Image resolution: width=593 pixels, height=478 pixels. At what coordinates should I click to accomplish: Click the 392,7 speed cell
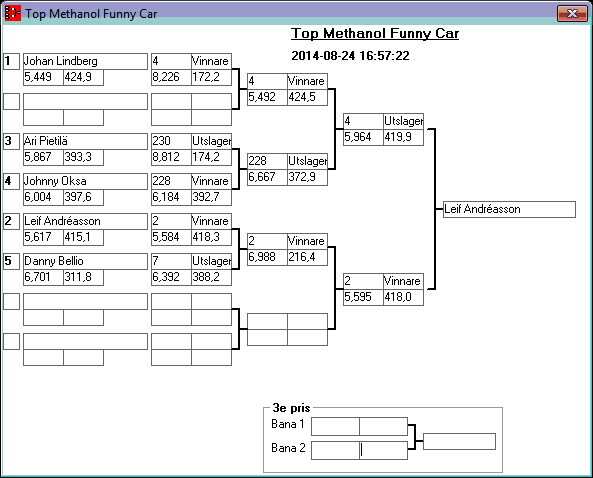(x=211, y=197)
